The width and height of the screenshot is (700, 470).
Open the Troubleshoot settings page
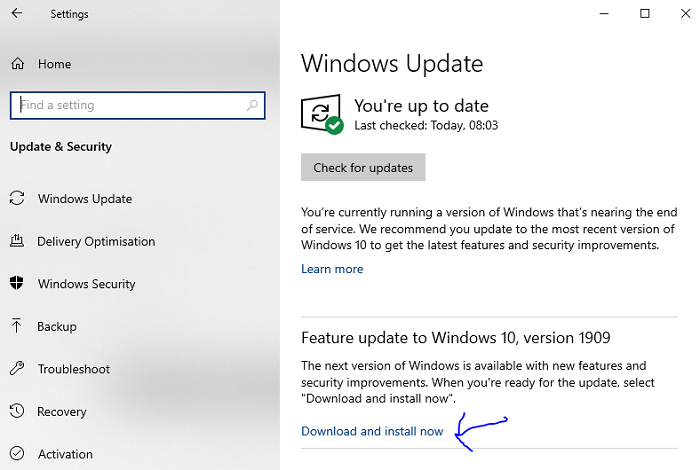pos(74,369)
